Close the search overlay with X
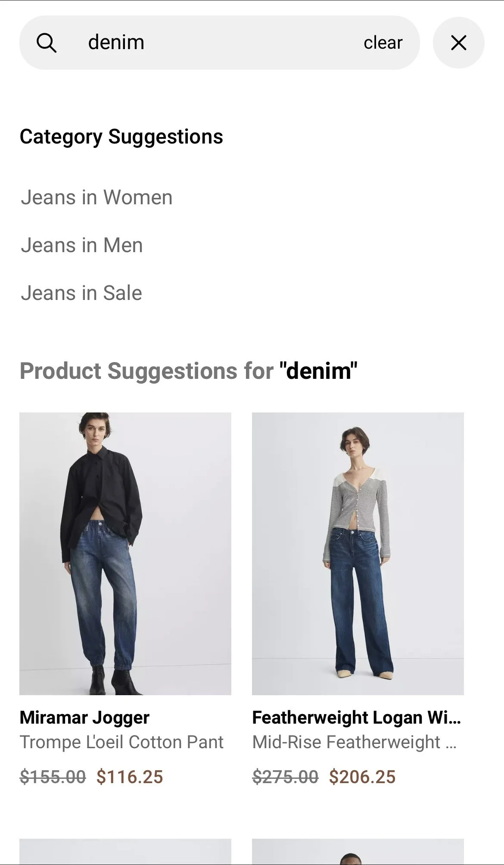This screenshot has width=504, height=865. [x=458, y=43]
